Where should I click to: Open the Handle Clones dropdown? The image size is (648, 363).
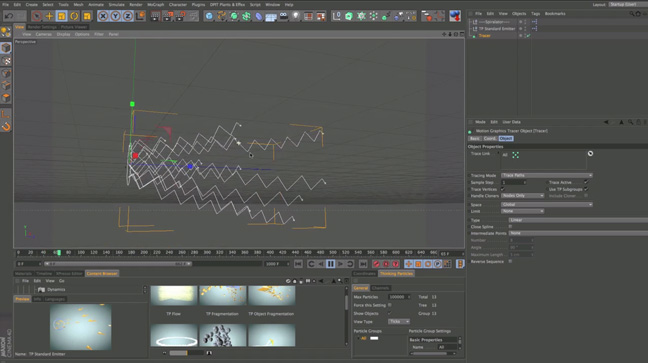pos(522,196)
